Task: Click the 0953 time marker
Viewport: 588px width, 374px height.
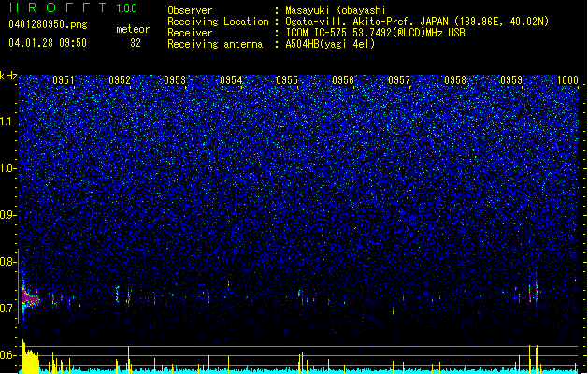Action: (x=175, y=80)
